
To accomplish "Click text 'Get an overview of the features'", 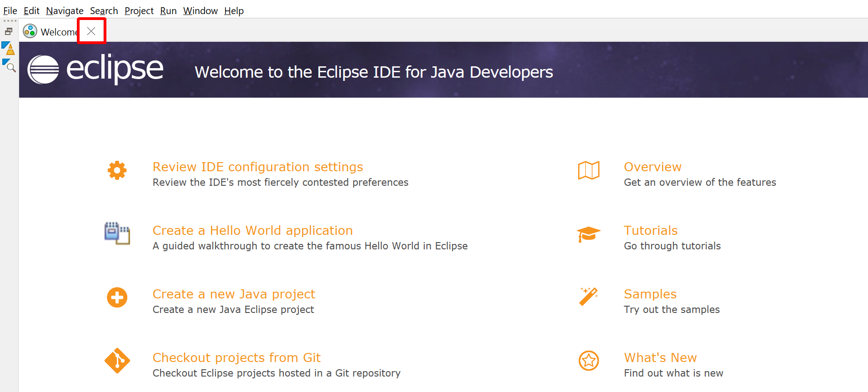I will tap(700, 182).
